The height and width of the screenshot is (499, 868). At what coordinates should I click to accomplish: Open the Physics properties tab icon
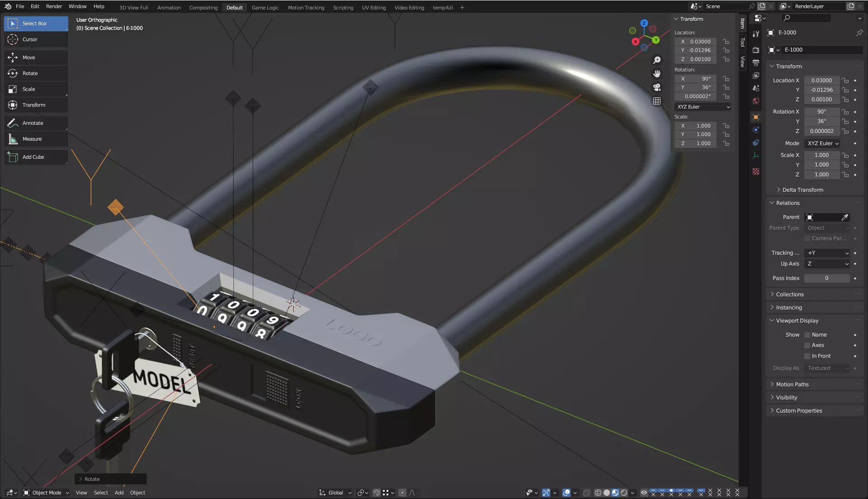point(756,130)
